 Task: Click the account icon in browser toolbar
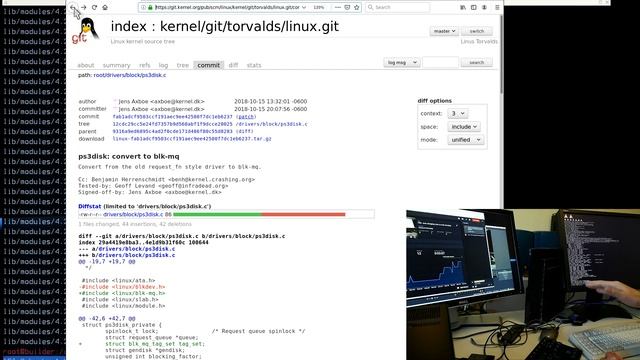pyautogui.click(x=484, y=7)
